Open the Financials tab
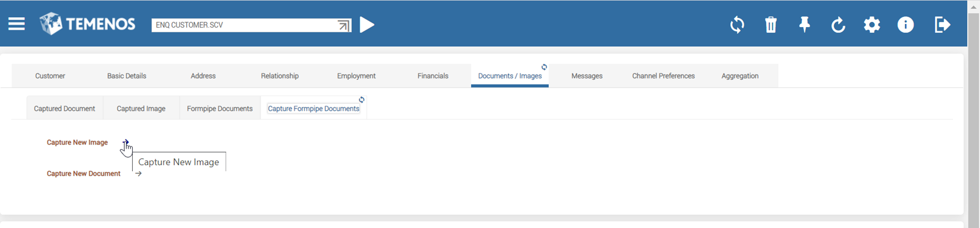This screenshot has width=980, height=228. tap(433, 76)
